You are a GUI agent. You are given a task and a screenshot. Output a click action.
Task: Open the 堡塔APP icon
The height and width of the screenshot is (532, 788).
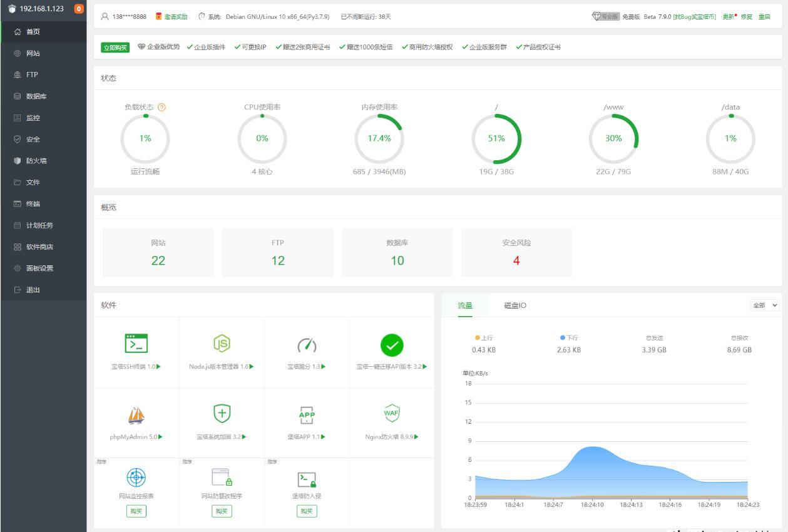click(x=307, y=414)
